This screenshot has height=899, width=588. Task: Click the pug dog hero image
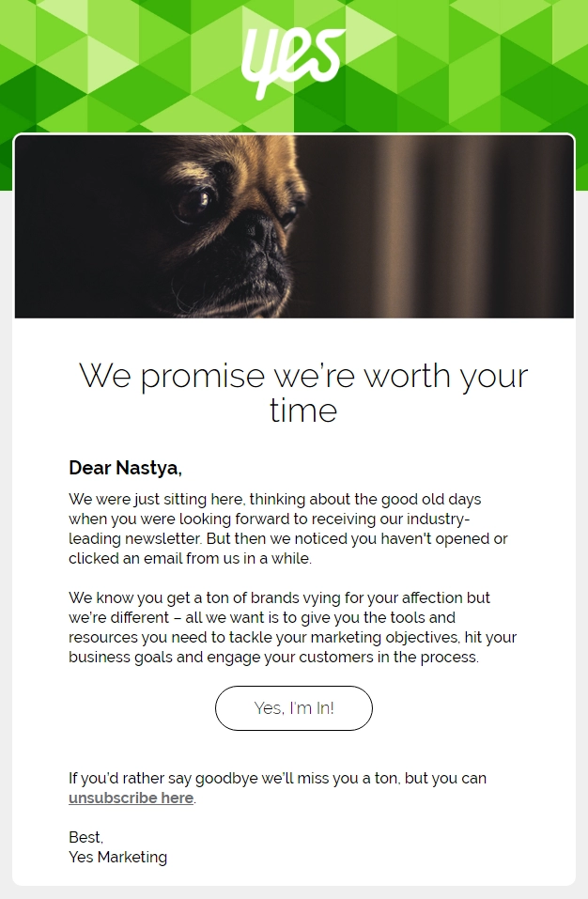click(x=293, y=225)
